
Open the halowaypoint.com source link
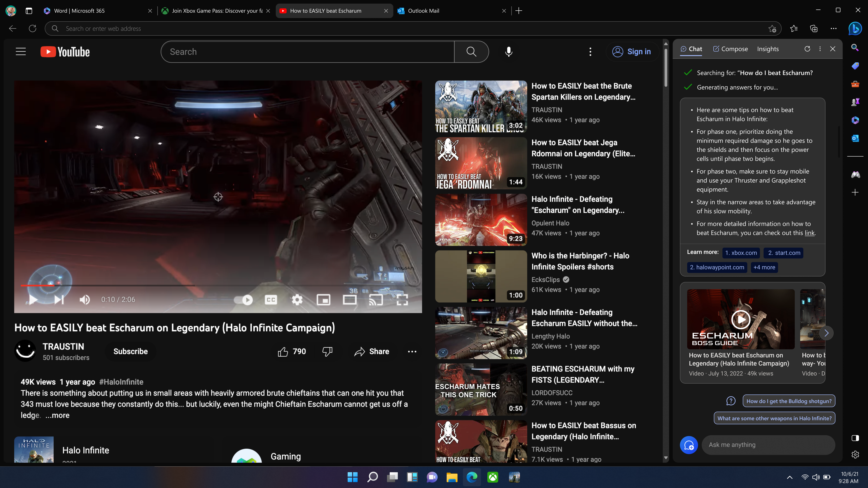coord(717,267)
